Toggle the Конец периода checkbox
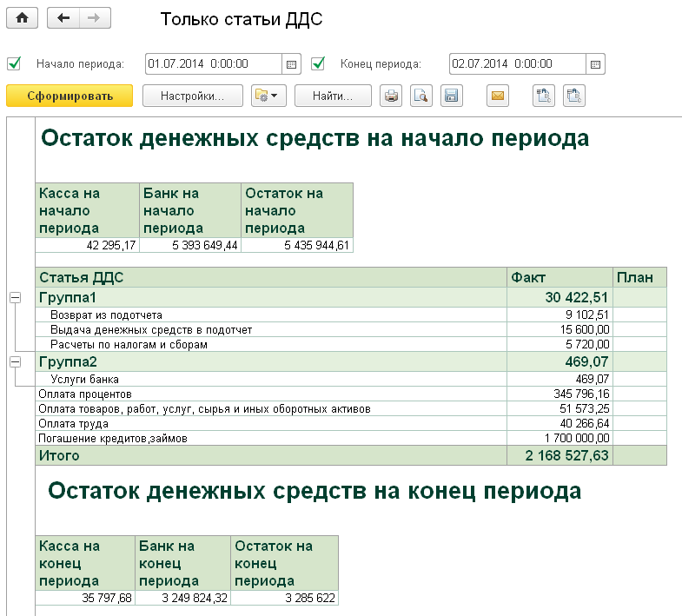The height and width of the screenshot is (616, 682). coord(318,64)
